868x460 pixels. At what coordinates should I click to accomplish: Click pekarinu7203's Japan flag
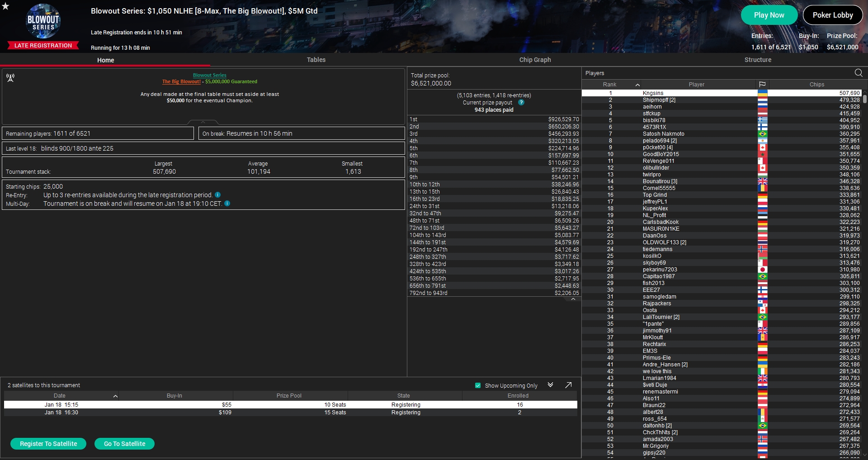click(x=763, y=270)
